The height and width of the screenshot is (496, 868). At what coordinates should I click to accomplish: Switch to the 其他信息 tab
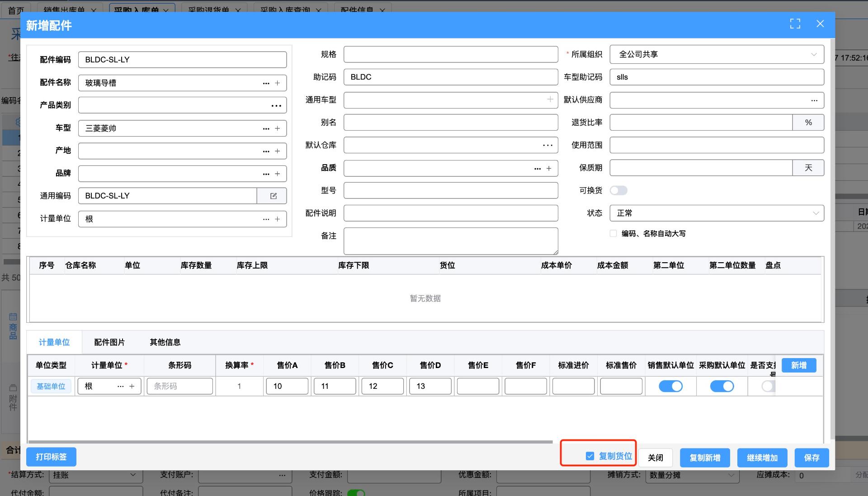(165, 342)
